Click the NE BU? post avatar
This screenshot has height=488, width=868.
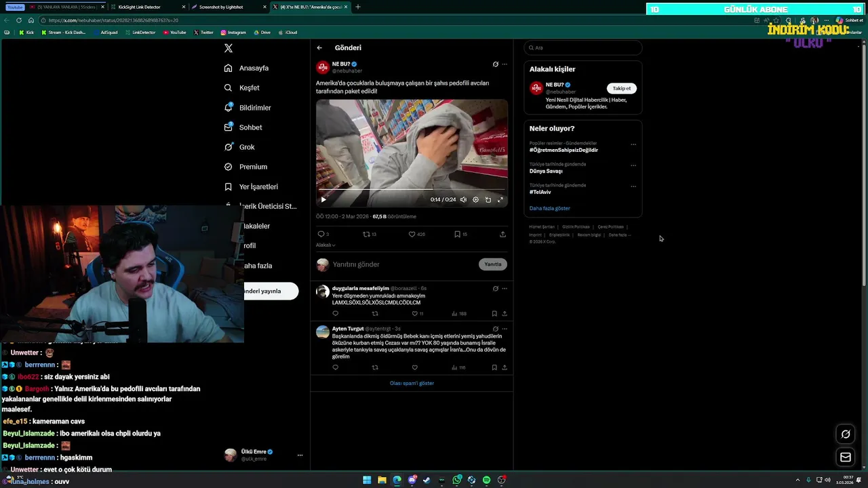pyautogui.click(x=323, y=67)
